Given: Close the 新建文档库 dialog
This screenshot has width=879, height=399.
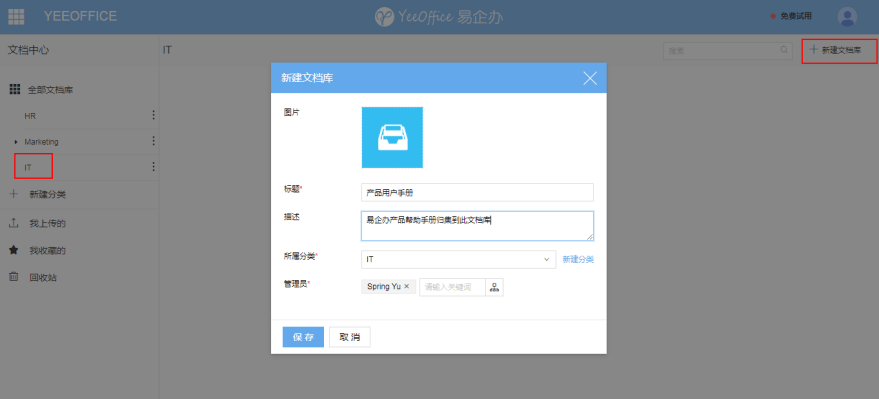Looking at the screenshot, I should pyautogui.click(x=590, y=78).
